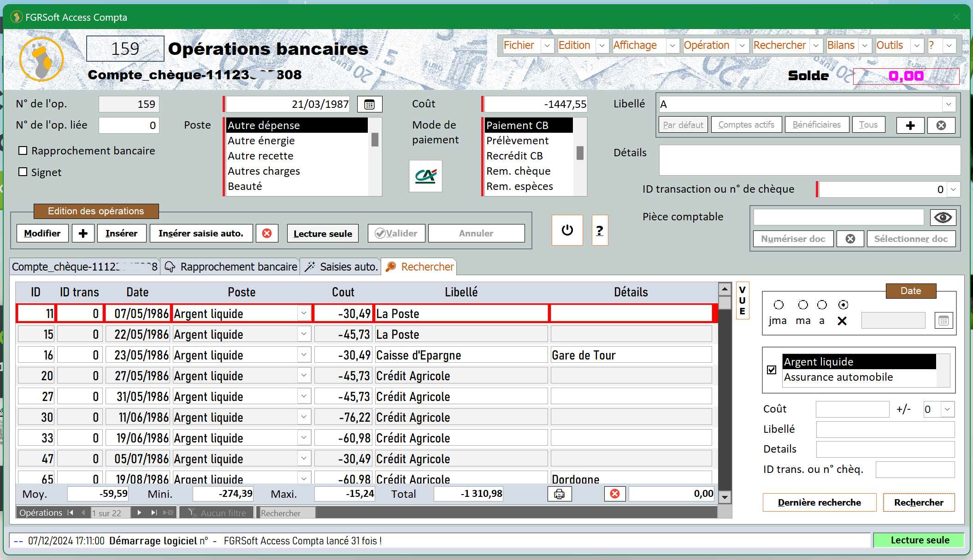Remove document with circled X near Numériser doc
Image resolution: width=973 pixels, height=560 pixels.
tap(850, 239)
